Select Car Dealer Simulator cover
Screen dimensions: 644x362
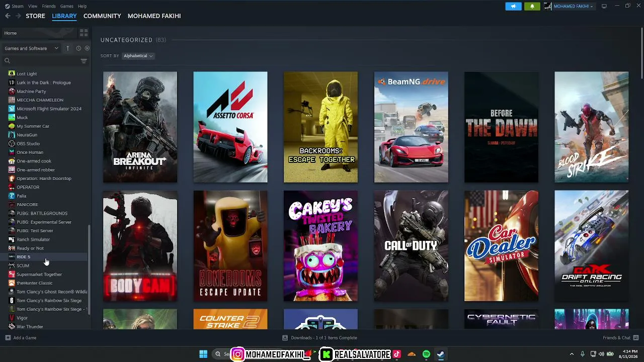[501, 246]
